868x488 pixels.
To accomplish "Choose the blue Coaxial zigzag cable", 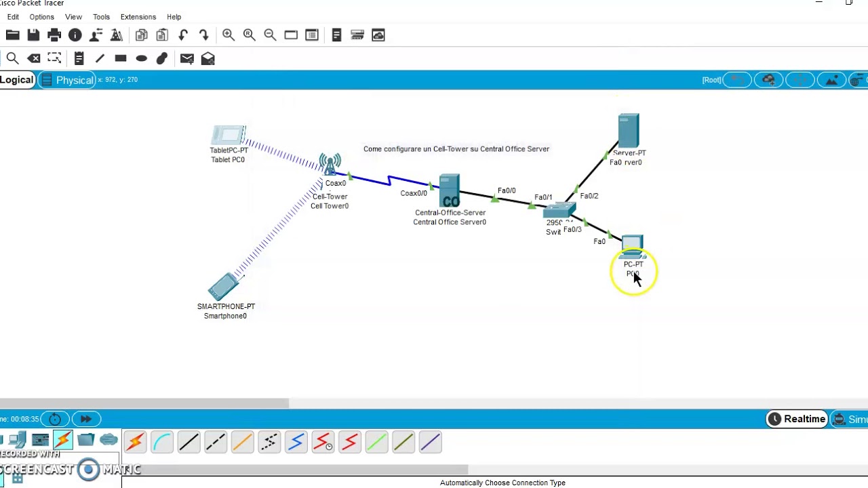I will pyautogui.click(x=296, y=443).
